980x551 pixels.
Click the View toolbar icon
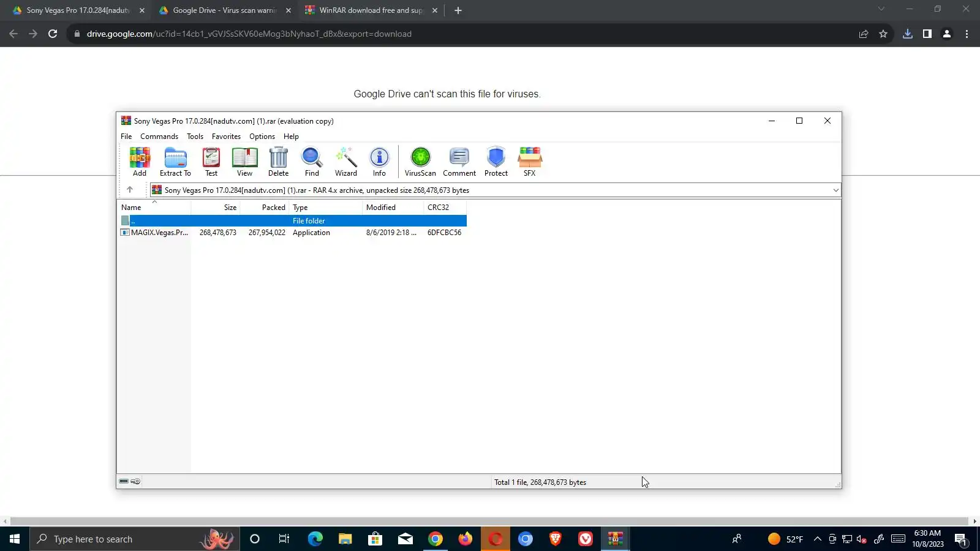(244, 162)
